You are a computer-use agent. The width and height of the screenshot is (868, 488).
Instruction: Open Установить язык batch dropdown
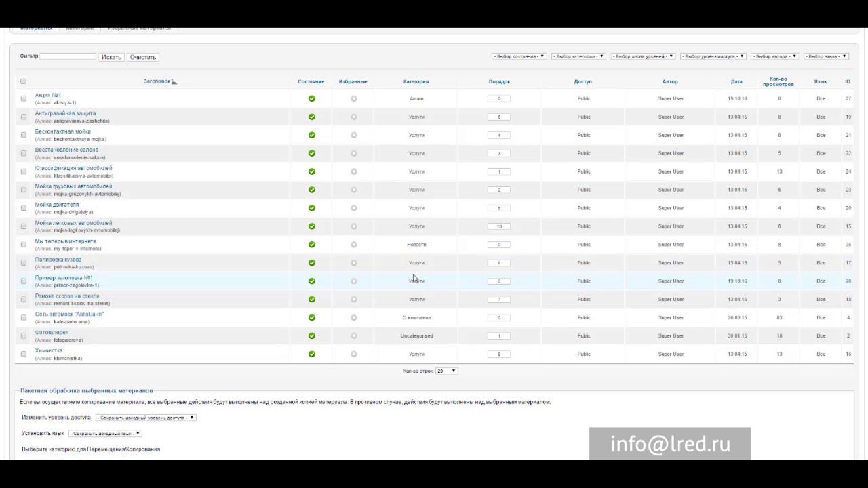(x=105, y=433)
